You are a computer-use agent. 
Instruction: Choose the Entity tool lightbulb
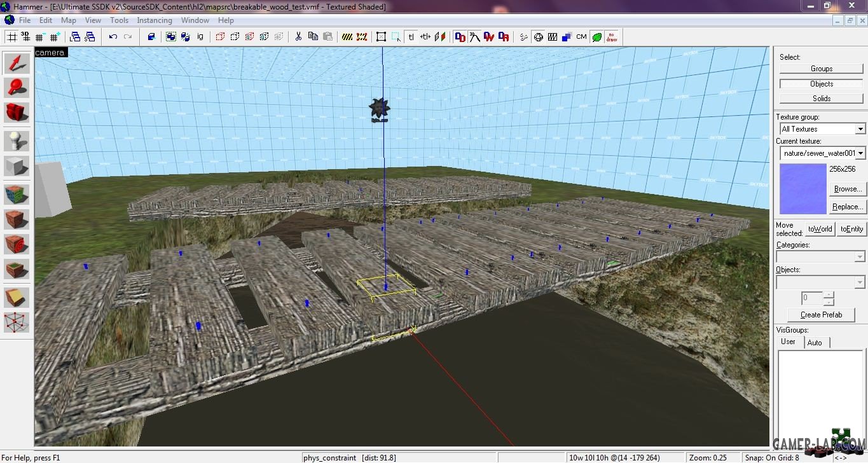(x=17, y=141)
